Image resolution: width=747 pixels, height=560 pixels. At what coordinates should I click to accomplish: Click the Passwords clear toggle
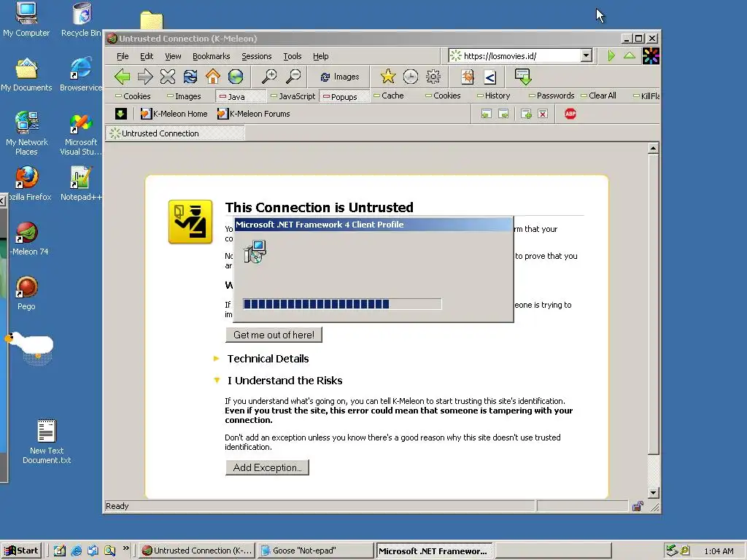click(551, 96)
